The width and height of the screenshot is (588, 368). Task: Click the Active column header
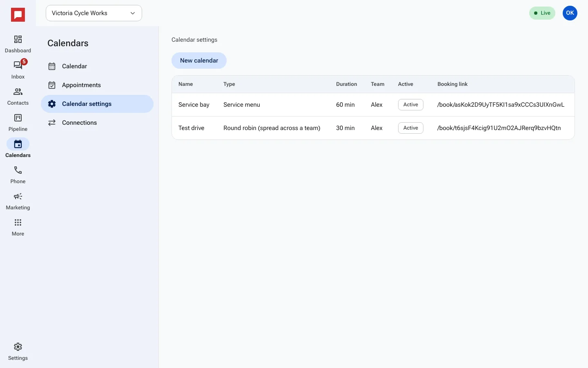coord(405,84)
